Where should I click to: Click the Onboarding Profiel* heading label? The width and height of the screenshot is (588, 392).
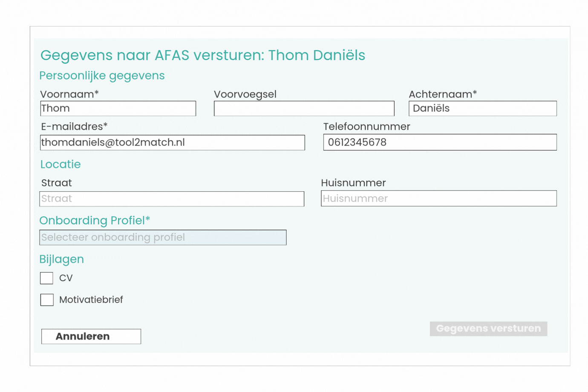point(95,221)
